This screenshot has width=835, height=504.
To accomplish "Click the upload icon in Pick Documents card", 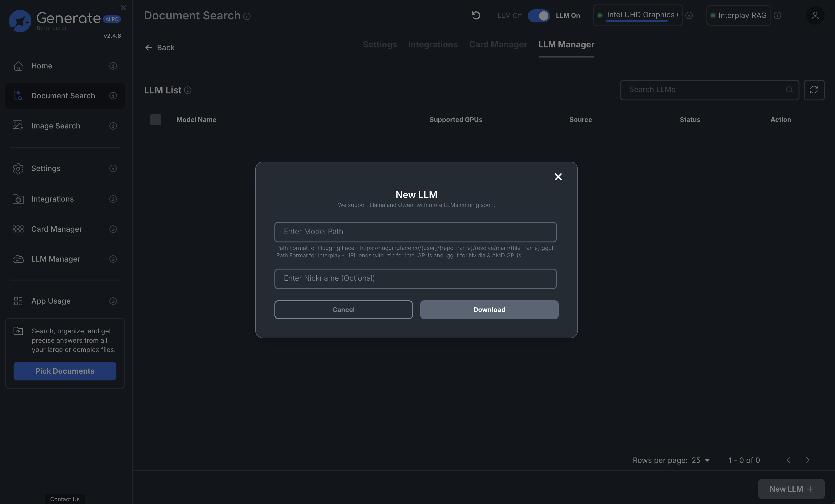I will (18, 331).
